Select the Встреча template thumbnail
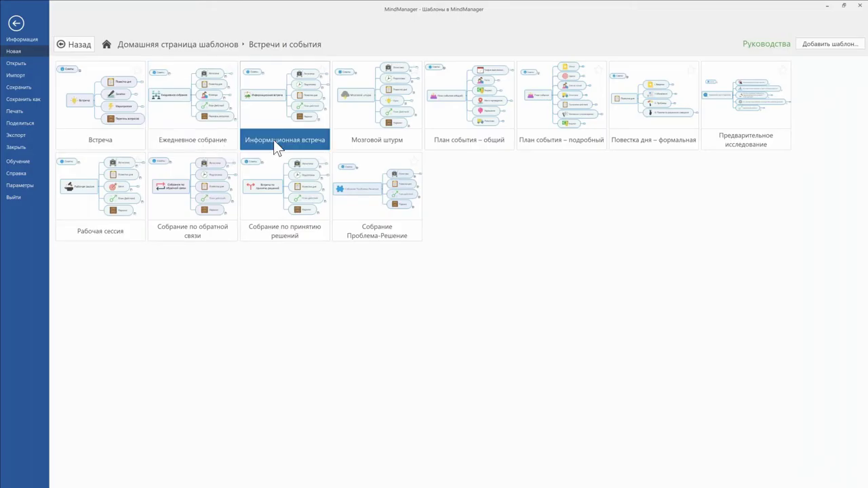868x488 pixels. click(100, 95)
